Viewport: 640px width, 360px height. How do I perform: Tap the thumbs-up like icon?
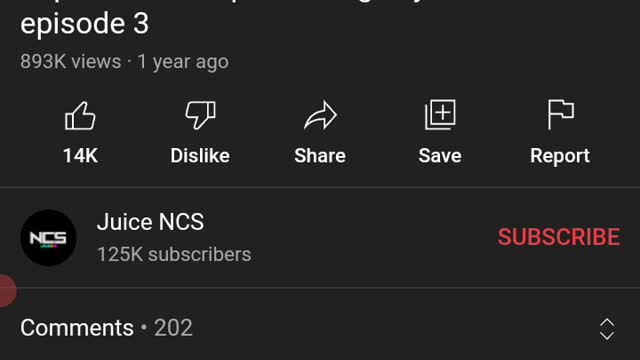click(80, 116)
